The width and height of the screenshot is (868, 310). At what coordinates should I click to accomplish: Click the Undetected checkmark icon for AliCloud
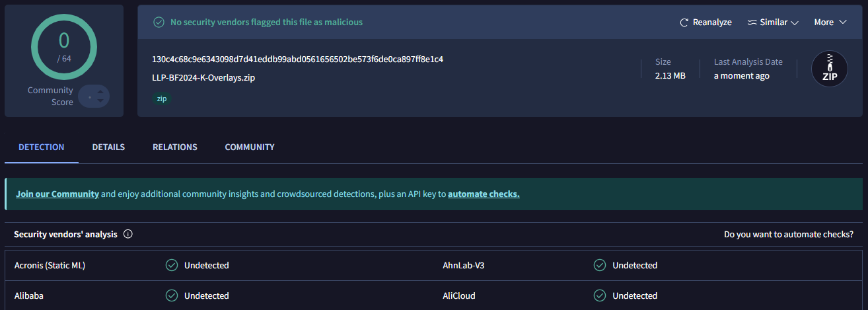(600, 295)
